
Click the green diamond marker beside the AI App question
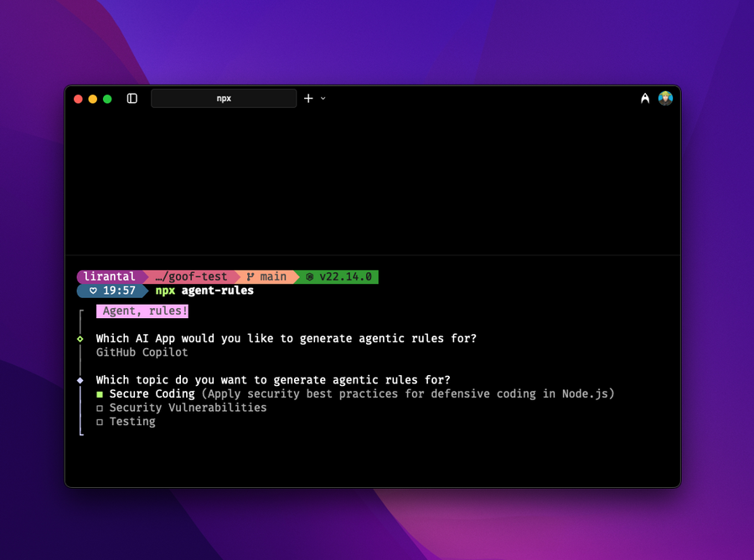tap(80, 338)
